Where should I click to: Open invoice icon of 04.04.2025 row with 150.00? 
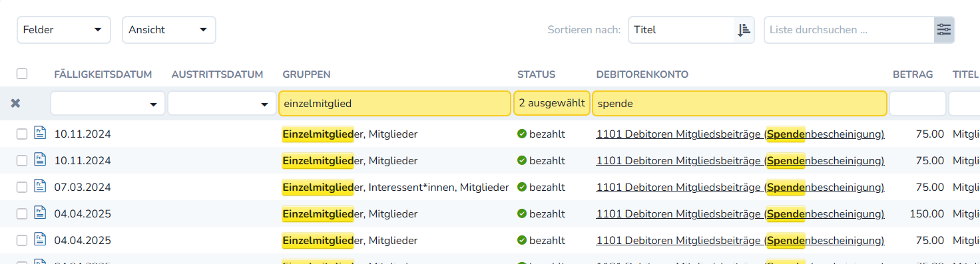point(39,212)
